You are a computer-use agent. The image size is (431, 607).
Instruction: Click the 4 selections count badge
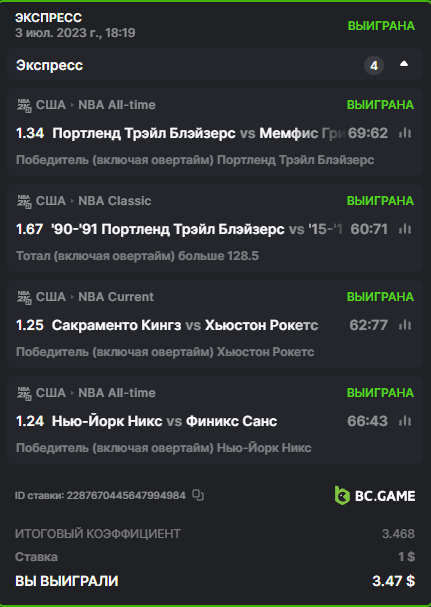pos(374,65)
